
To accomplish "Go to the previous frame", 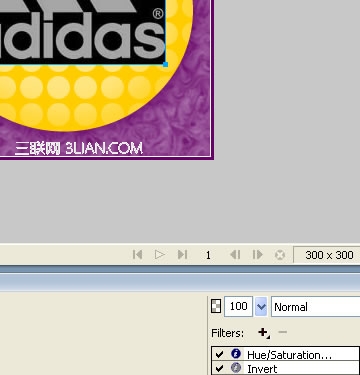I will pyautogui.click(x=235, y=255).
